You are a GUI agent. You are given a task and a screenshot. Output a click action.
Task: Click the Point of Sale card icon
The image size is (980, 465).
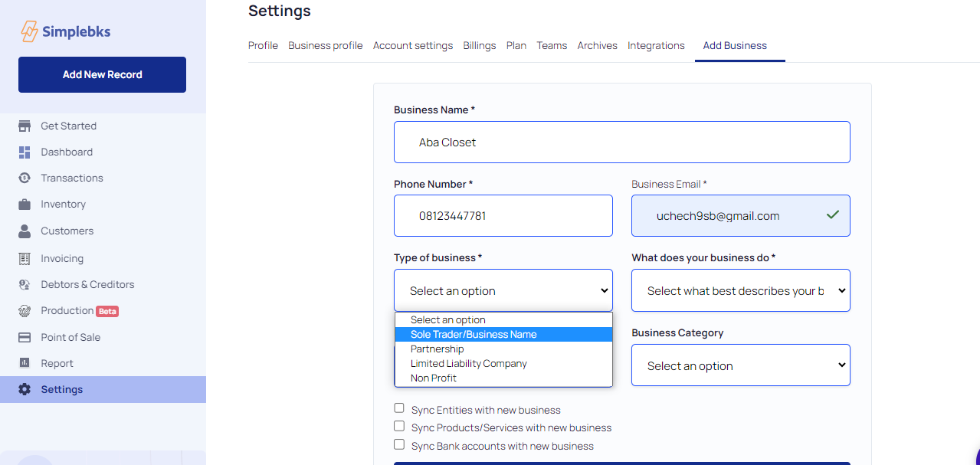[25, 338]
